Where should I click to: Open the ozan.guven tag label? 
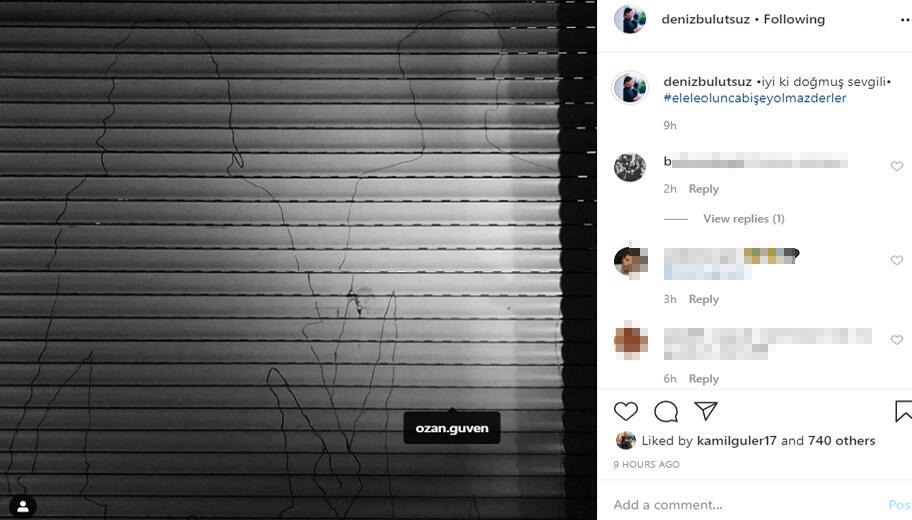452,428
